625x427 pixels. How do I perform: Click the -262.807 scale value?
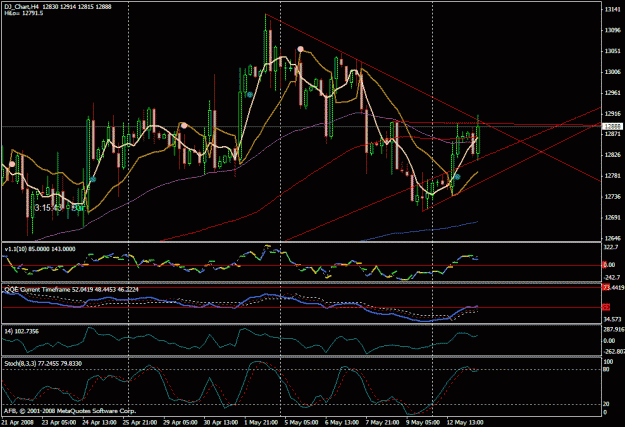pyautogui.click(x=614, y=352)
